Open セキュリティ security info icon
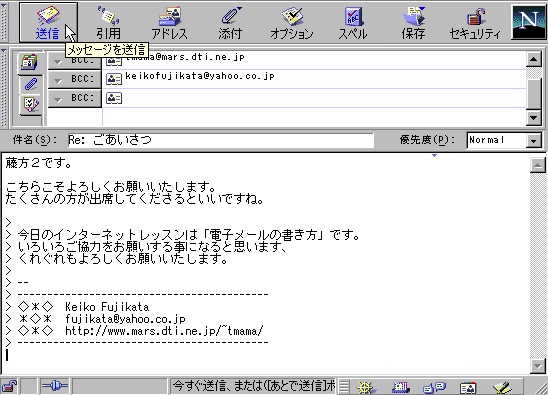The height and width of the screenshot is (395, 548). [x=475, y=22]
